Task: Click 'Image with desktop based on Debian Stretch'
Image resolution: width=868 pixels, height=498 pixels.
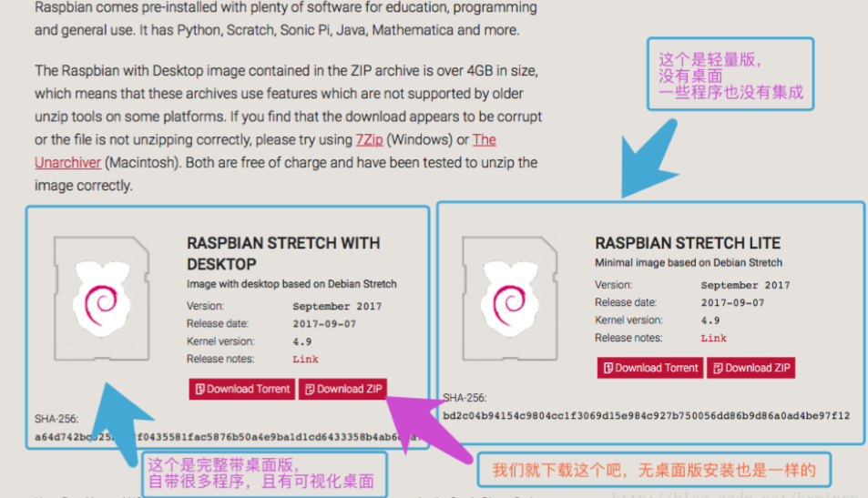Action: [x=291, y=284]
